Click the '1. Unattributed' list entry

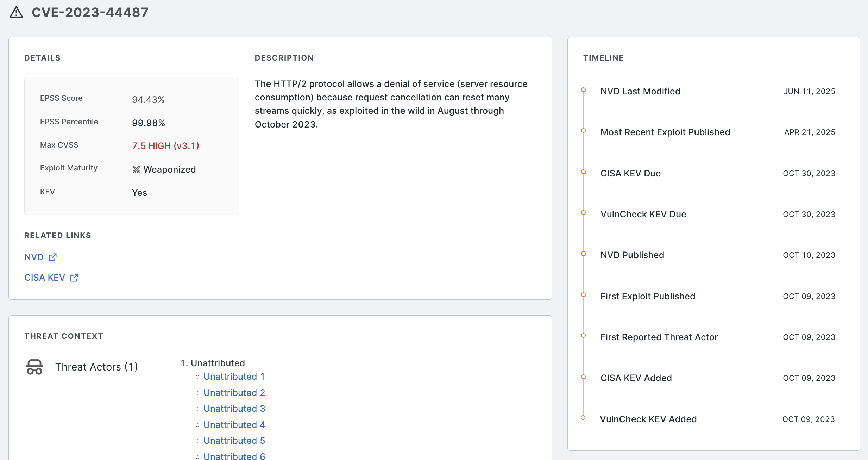(x=213, y=363)
